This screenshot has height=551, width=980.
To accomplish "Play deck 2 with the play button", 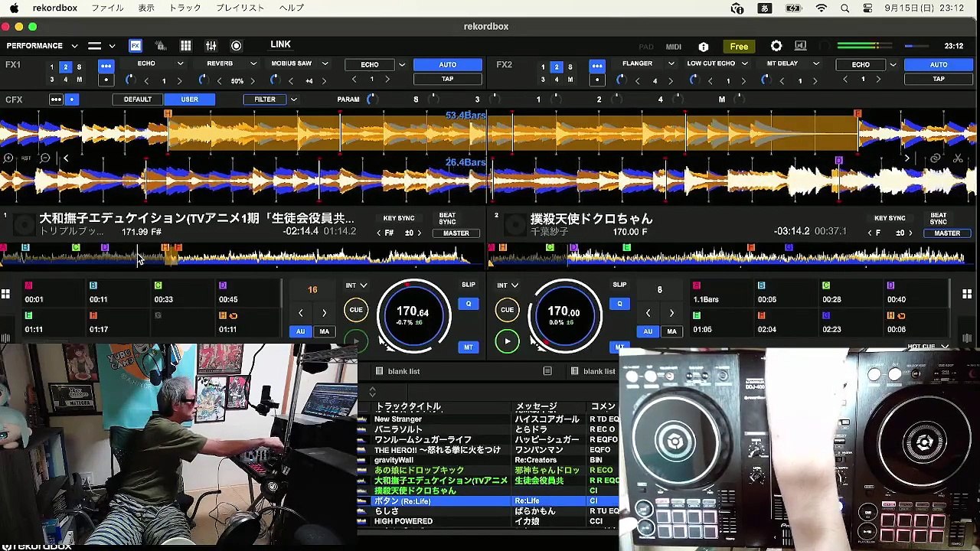I will tap(507, 341).
